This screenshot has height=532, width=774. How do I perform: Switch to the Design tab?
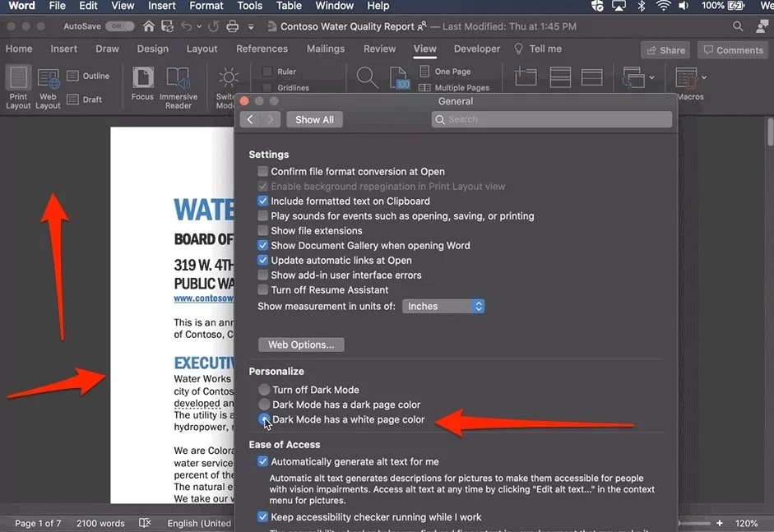click(152, 49)
